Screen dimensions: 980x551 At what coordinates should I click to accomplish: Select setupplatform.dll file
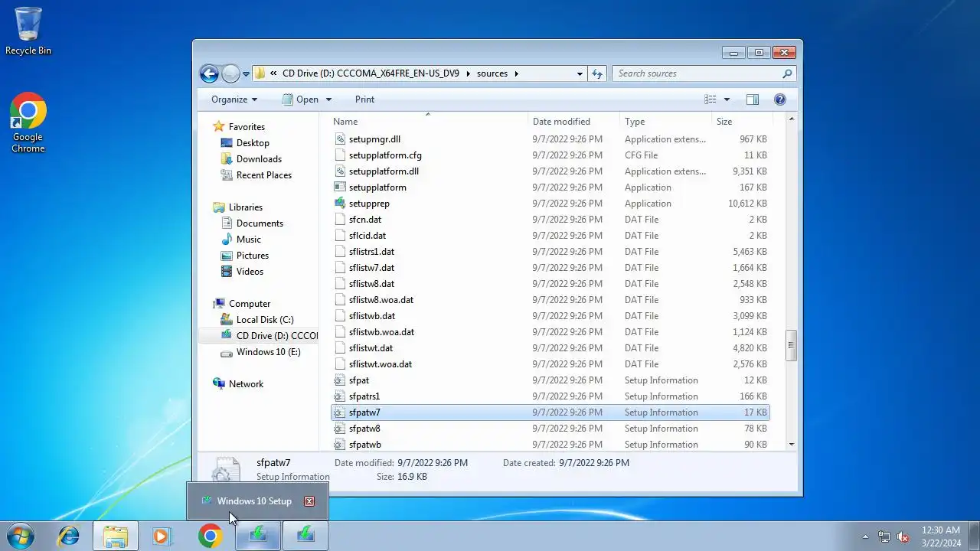384,171
